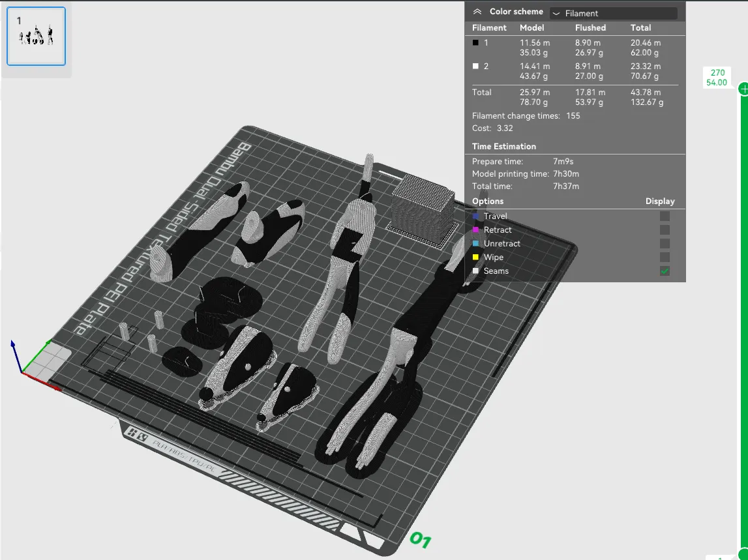Image resolution: width=748 pixels, height=560 pixels.
Task: Turn on the Wipe display checkbox
Action: [665, 258]
